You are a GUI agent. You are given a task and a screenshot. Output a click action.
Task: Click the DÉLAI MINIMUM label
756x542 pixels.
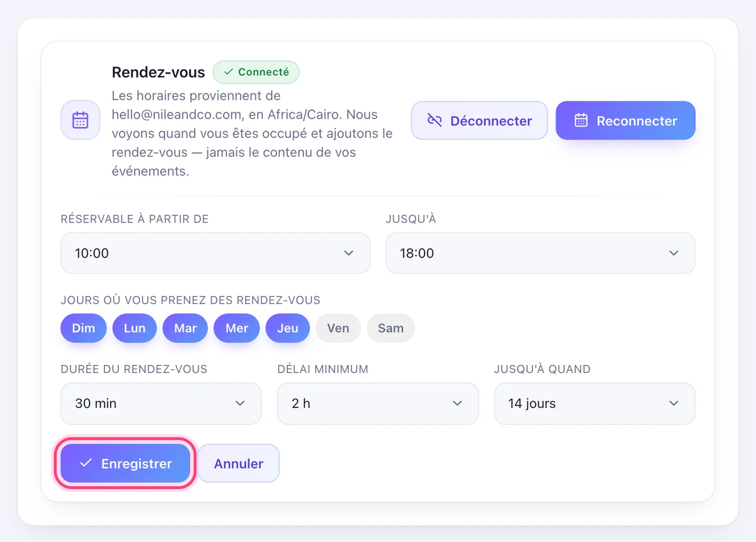tap(323, 369)
